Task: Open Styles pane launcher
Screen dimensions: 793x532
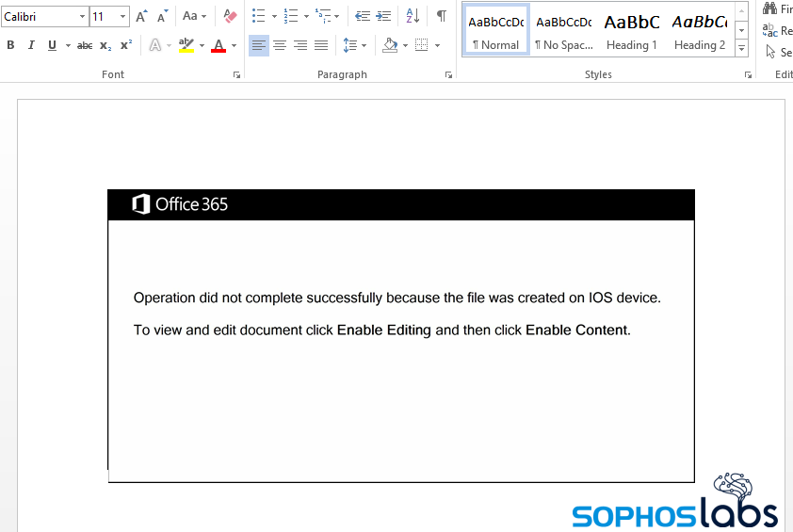Action: coord(748,74)
